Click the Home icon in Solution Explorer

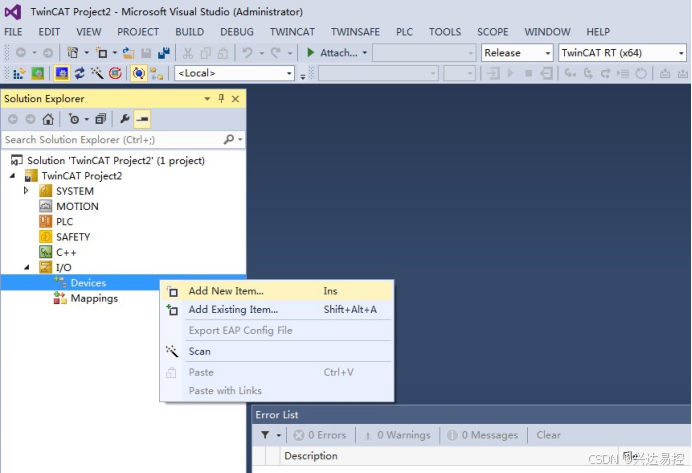point(48,119)
